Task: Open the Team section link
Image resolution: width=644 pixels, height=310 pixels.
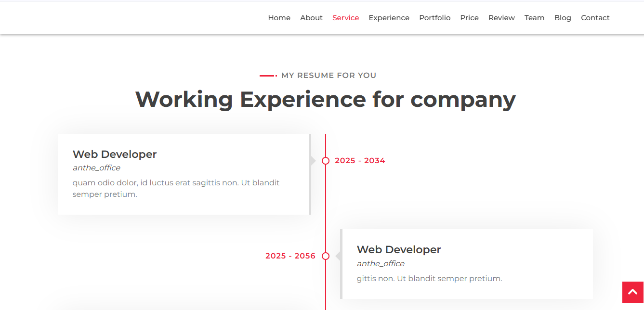Action: (x=534, y=18)
